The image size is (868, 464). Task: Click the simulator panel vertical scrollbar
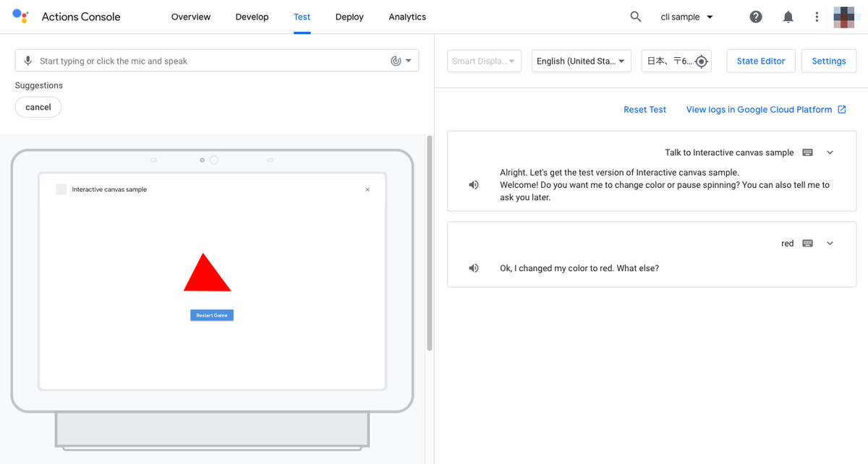click(430, 244)
